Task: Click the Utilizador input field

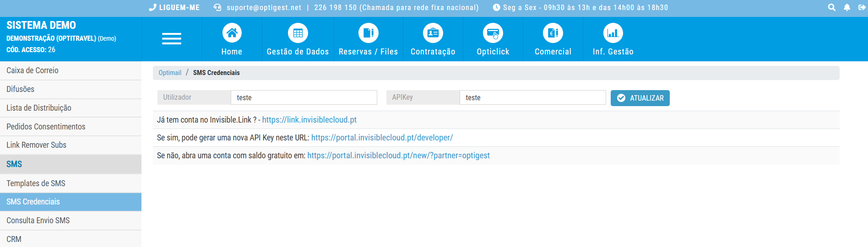Action: [304, 97]
